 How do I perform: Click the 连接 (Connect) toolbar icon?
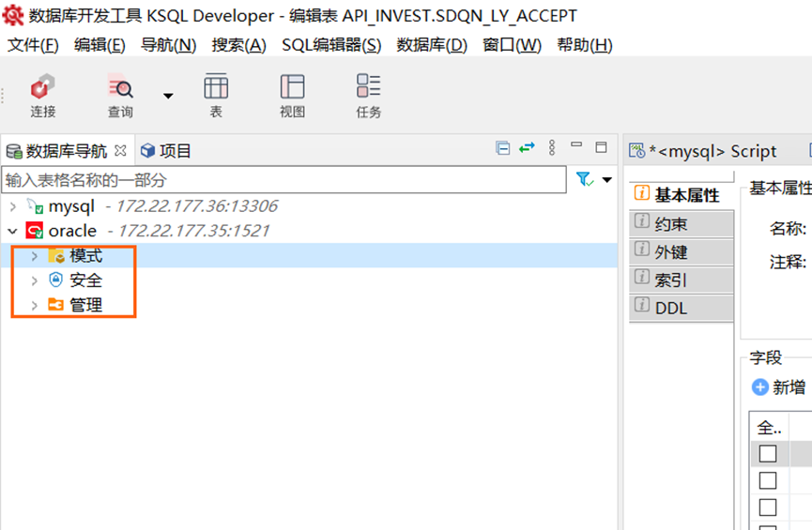click(x=42, y=96)
